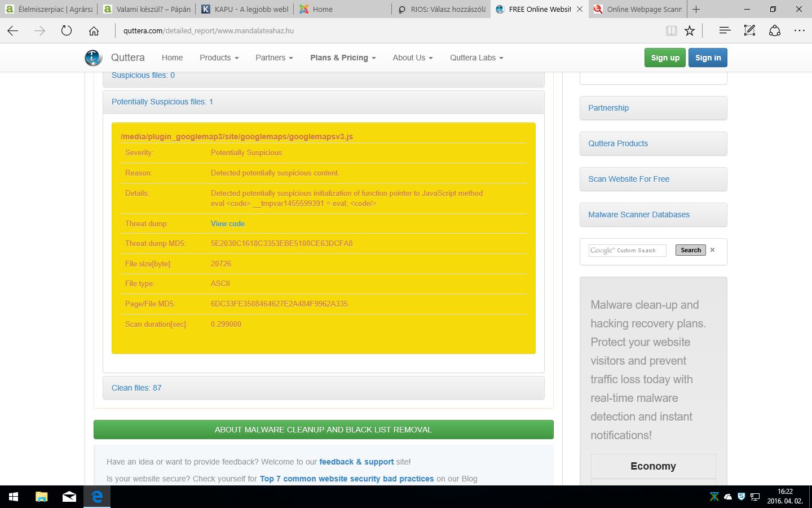Switch to Valami készül? – Pápán tab
This screenshot has height=508, width=812.
(x=147, y=9)
